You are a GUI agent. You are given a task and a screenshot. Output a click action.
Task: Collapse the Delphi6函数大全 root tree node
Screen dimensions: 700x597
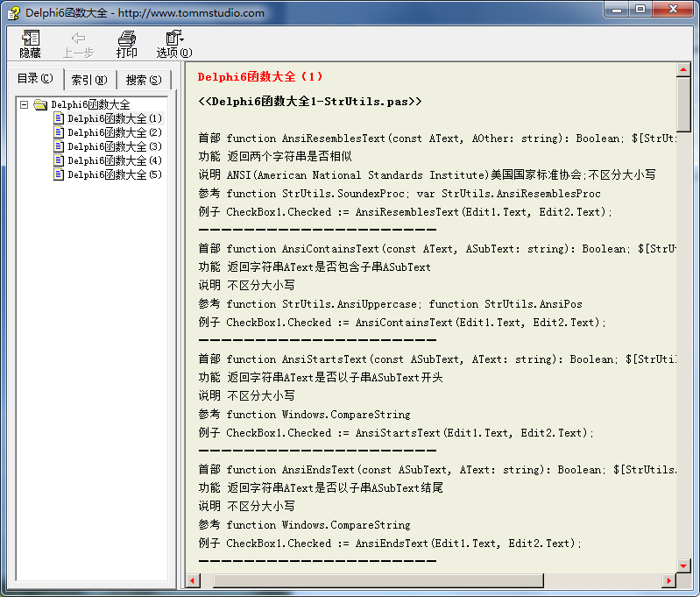tap(25, 104)
